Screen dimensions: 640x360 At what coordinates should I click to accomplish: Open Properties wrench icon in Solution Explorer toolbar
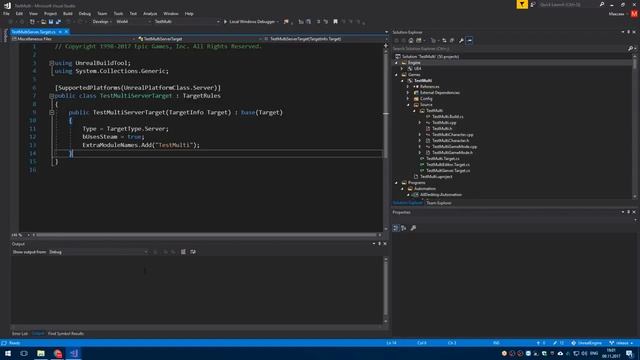point(461,40)
